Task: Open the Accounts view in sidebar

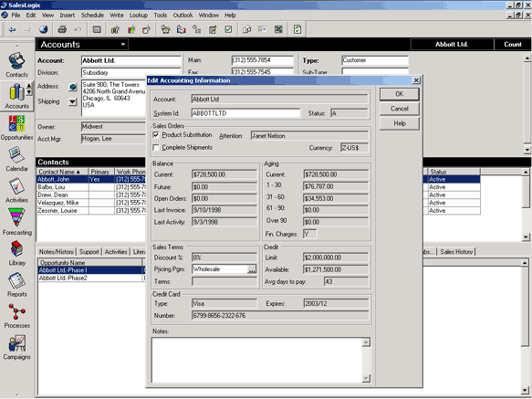Action: pos(16,96)
